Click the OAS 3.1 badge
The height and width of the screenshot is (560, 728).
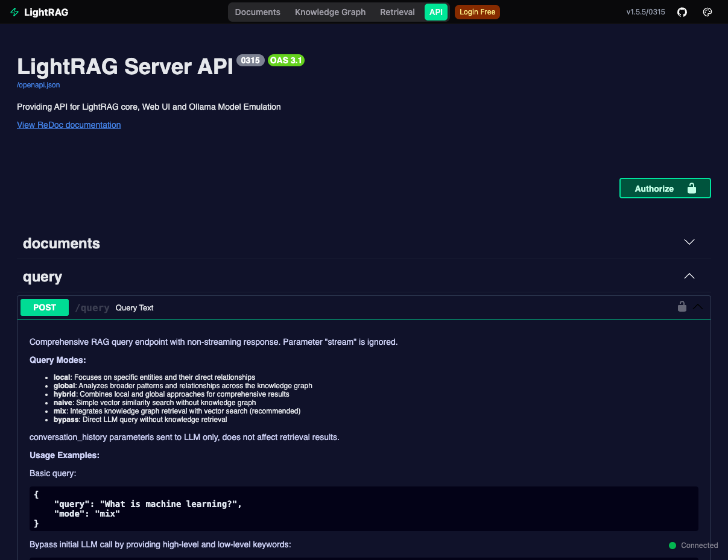[286, 60]
